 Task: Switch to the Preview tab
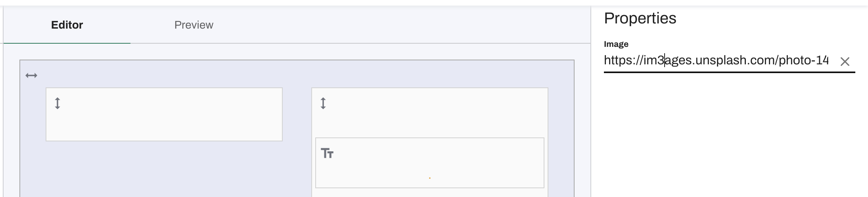point(194,25)
